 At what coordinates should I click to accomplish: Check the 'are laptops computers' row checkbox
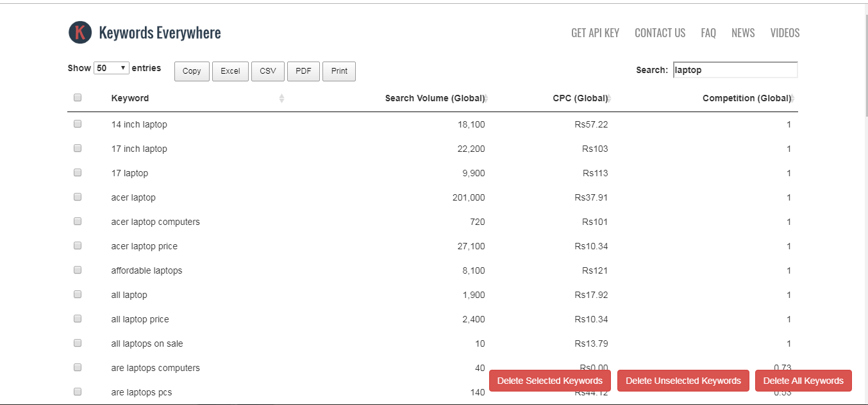point(78,367)
